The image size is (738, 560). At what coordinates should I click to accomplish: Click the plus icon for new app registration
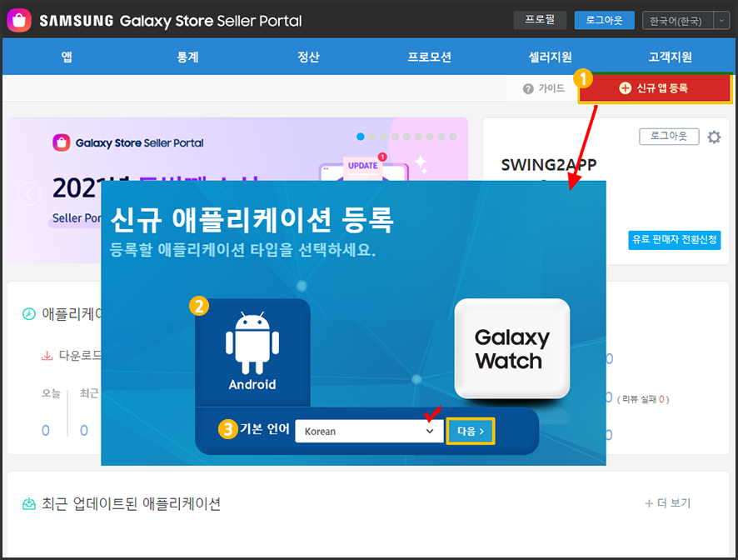click(x=626, y=87)
